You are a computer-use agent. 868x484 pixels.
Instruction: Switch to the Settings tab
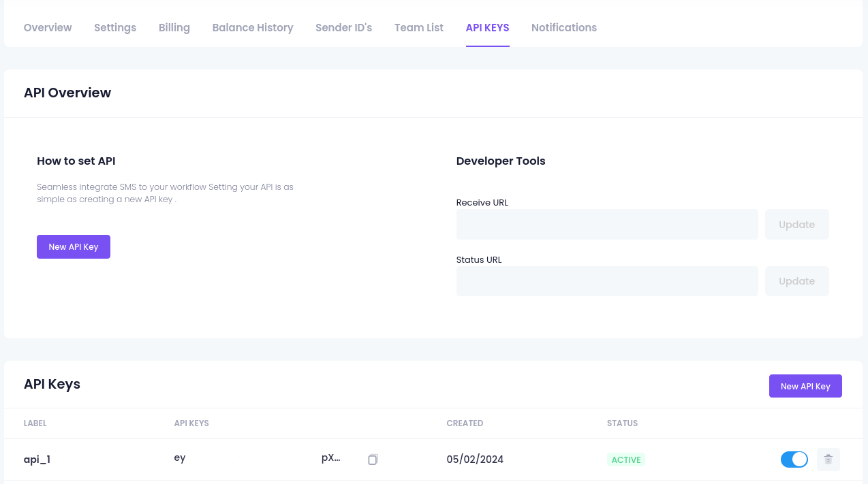pyautogui.click(x=115, y=28)
